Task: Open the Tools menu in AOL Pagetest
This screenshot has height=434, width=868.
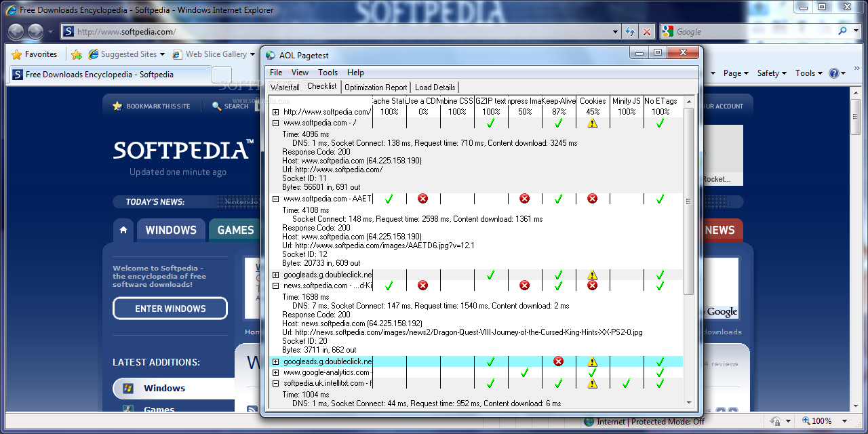Action: click(328, 73)
